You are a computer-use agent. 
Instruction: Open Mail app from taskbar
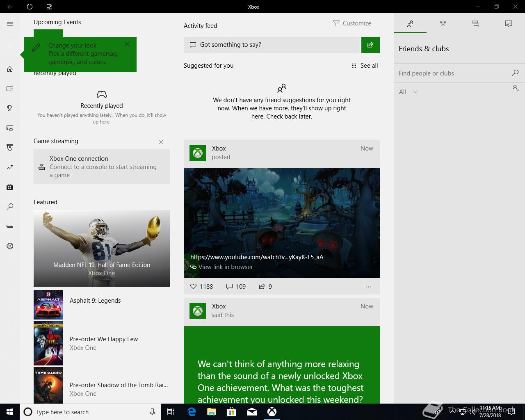click(252, 412)
